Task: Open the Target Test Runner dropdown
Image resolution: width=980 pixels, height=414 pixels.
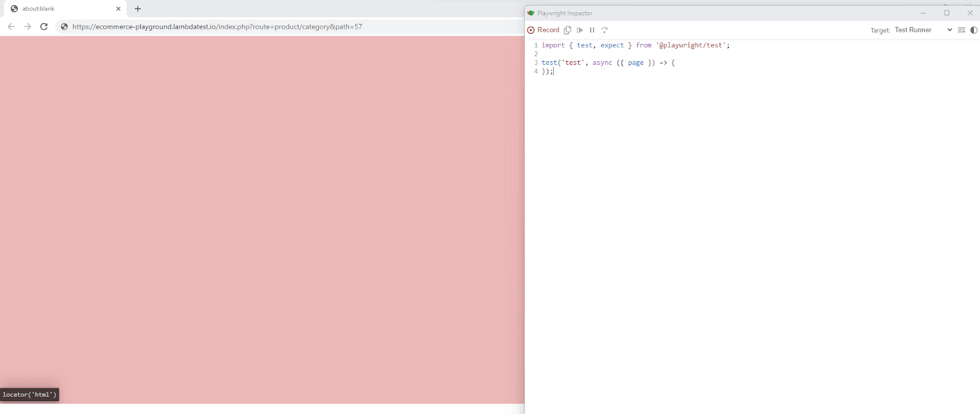Action: (922, 30)
